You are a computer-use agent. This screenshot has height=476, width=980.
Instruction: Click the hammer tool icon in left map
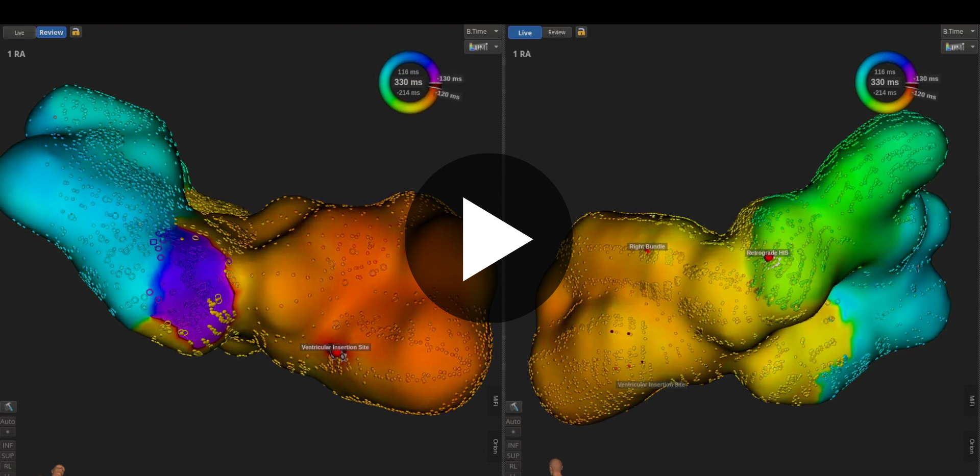8,407
